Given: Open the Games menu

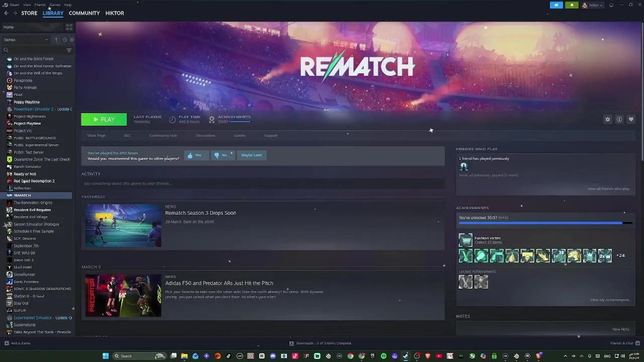Looking at the screenshot, I should pos(55,5).
